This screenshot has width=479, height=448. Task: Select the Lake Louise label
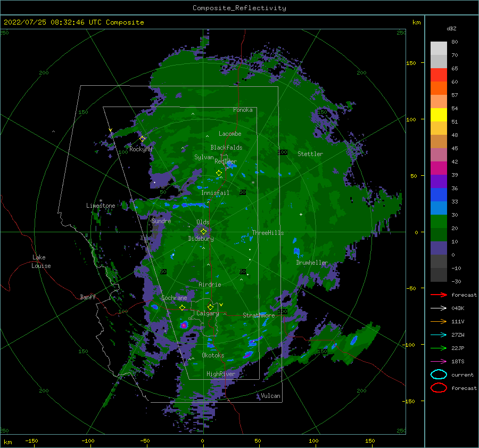tap(41, 262)
